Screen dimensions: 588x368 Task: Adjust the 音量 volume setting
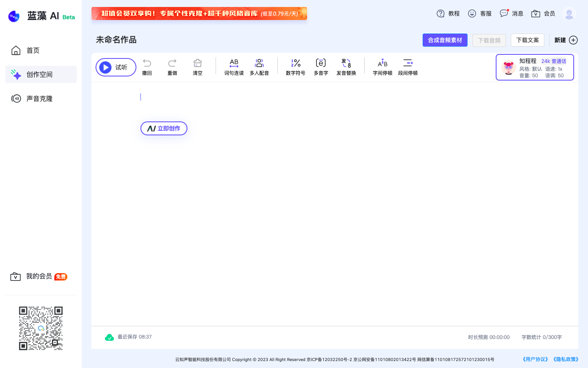pos(530,75)
